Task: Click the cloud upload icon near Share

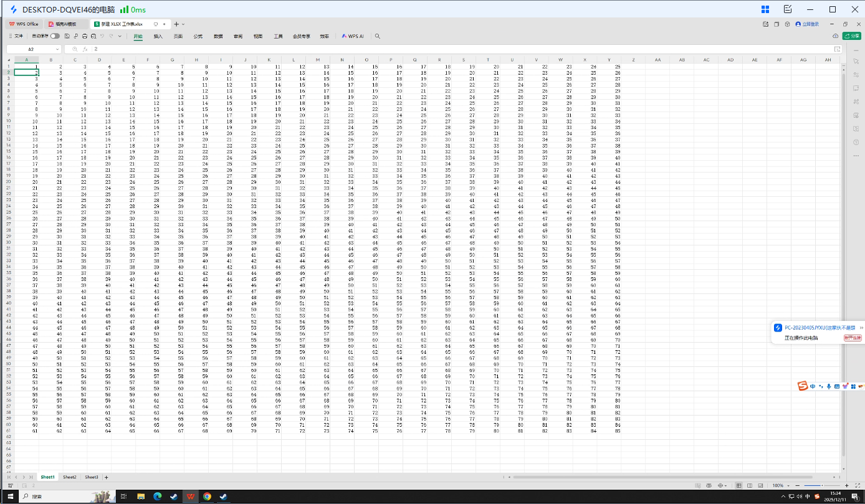Action: (x=836, y=36)
